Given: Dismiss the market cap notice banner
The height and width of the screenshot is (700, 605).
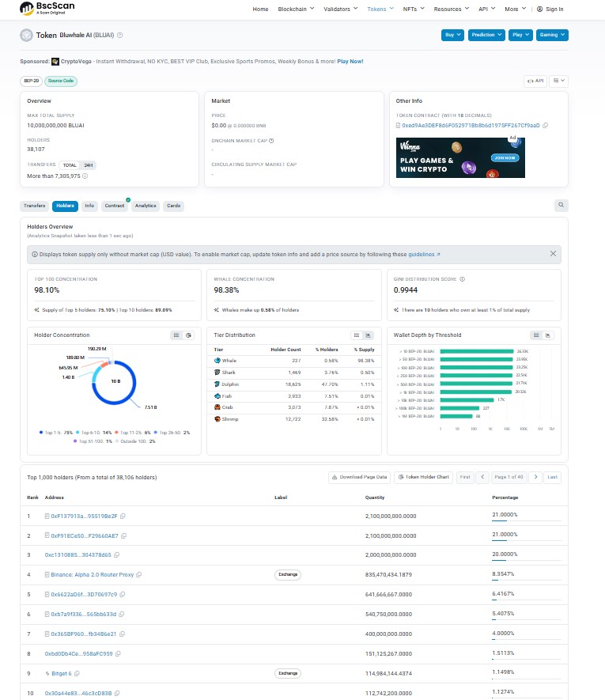Looking at the screenshot, I should [553, 254].
